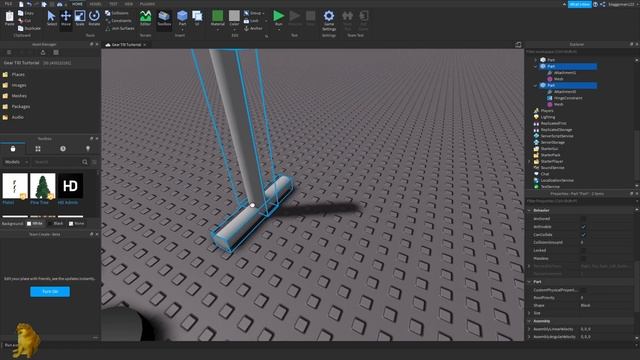
Task: Open the FILE menu
Action: [x=8, y=4]
